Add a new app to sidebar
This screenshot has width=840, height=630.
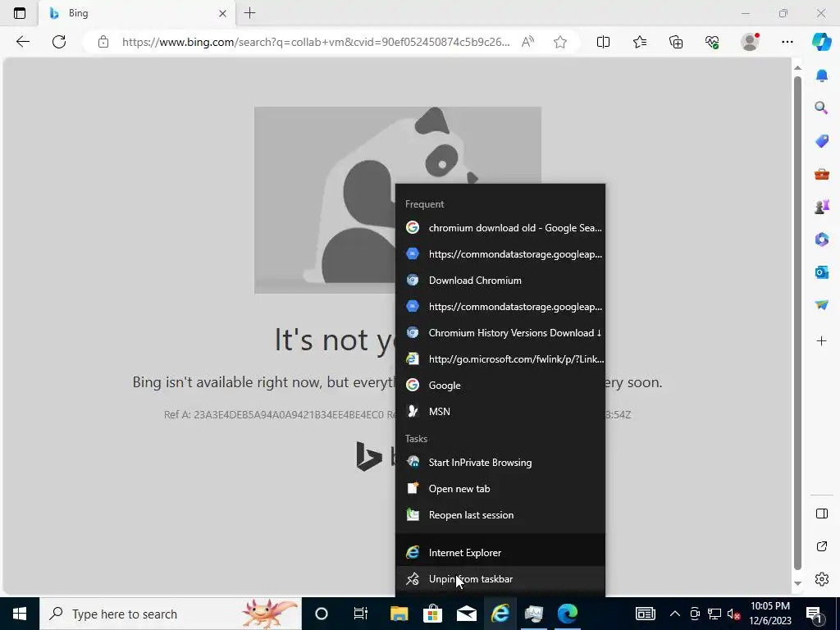coord(822,340)
